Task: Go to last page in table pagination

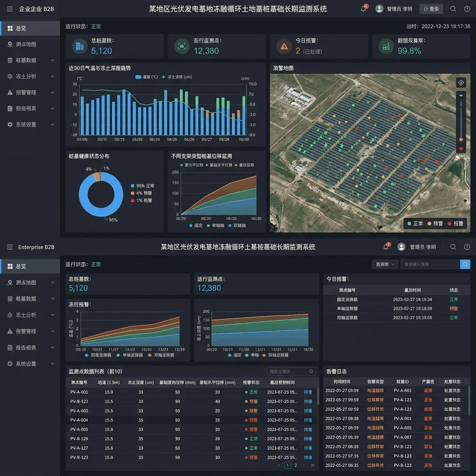Action: (x=312, y=465)
